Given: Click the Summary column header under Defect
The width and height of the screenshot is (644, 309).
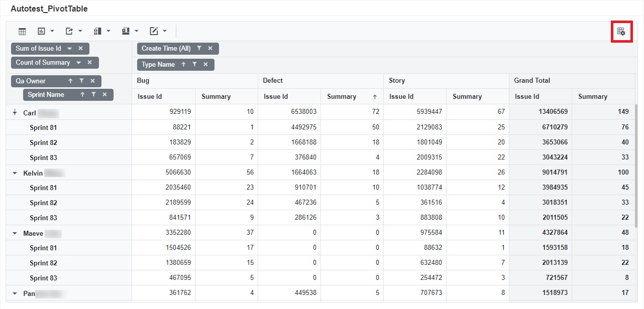Looking at the screenshot, I should point(342,97).
